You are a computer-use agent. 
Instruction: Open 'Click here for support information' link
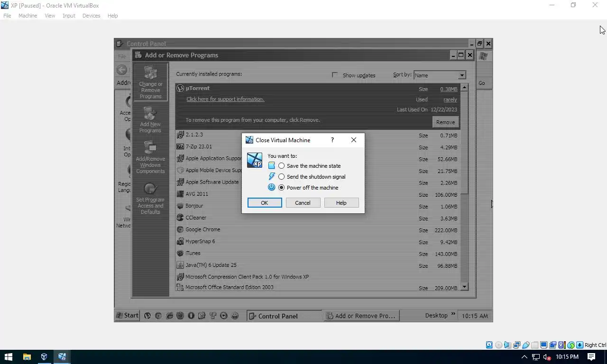(x=225, y=99)
